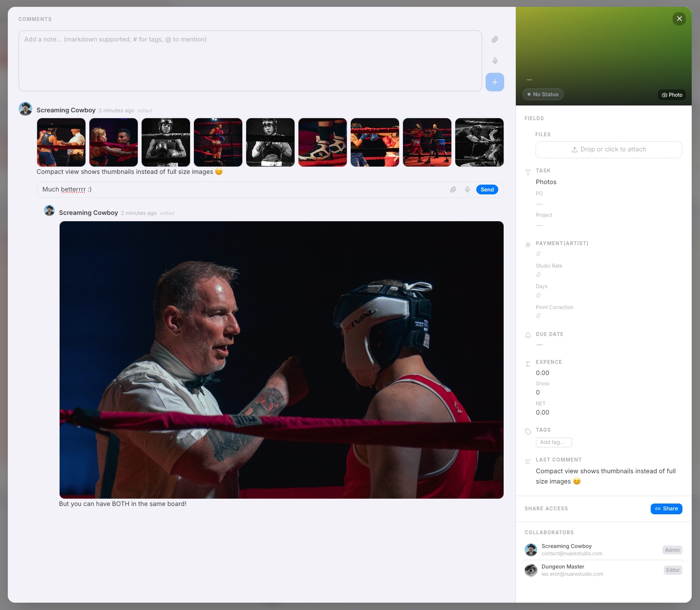700x610 pixels.
Task: Open fifth black-and-white headgear boxer thumbnail
Action: point(270,142)
